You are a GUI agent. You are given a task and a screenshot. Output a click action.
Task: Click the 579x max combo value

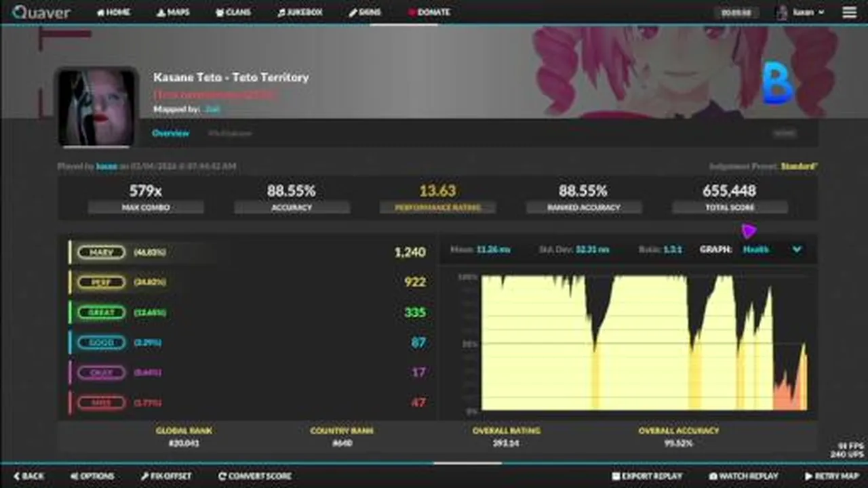tap(146, 191)
